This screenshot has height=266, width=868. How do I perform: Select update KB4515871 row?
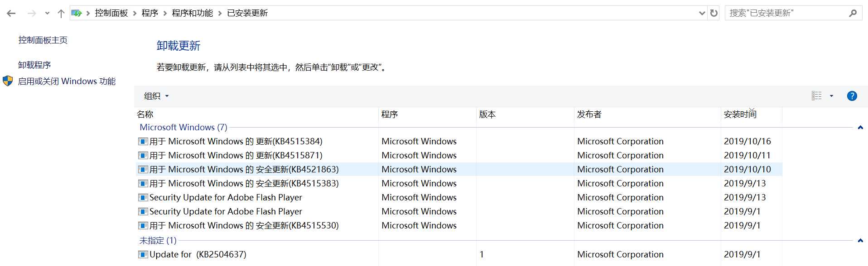point(459,156)
